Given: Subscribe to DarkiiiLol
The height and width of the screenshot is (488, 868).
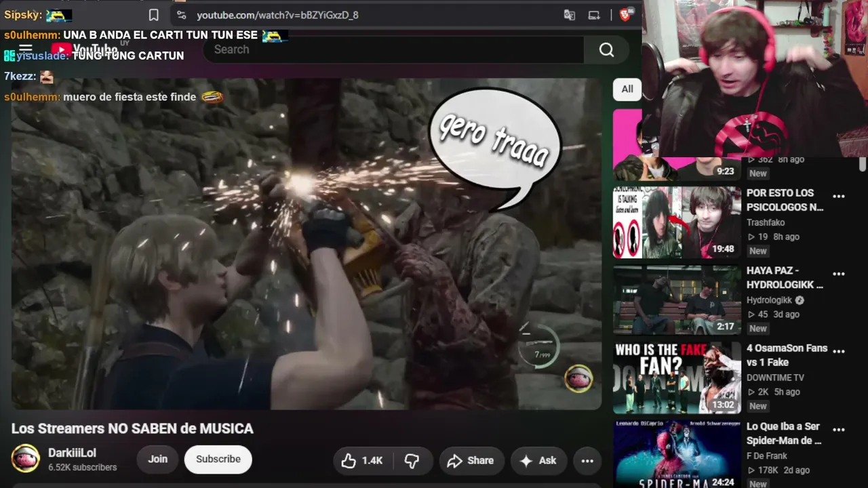Looking at the screenshot, I should pyautogui.click(x=218, y=460).
